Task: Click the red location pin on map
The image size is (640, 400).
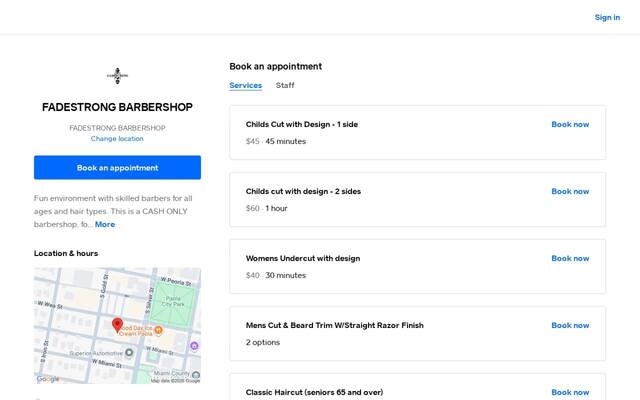Action: (118, 325)
